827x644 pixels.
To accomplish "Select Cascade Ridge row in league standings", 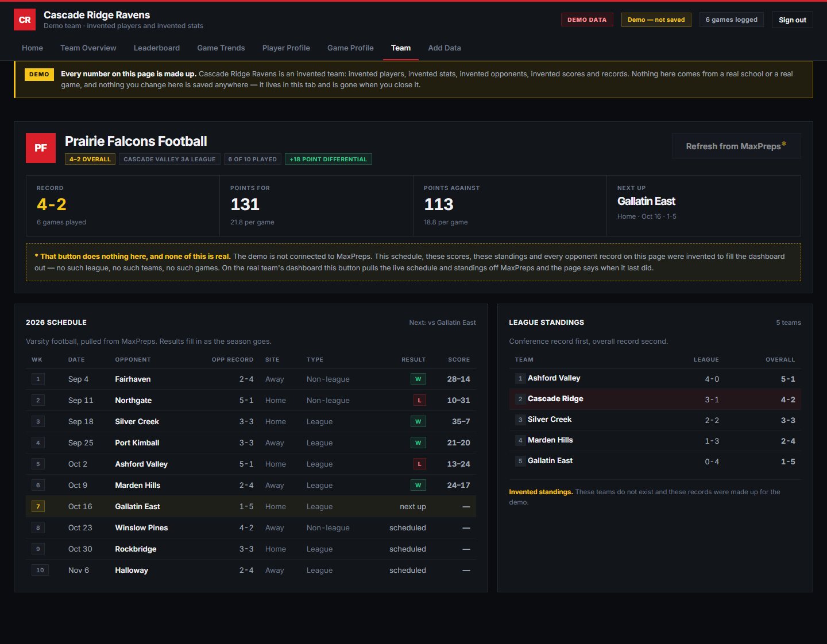I will [x=655, y=399].
